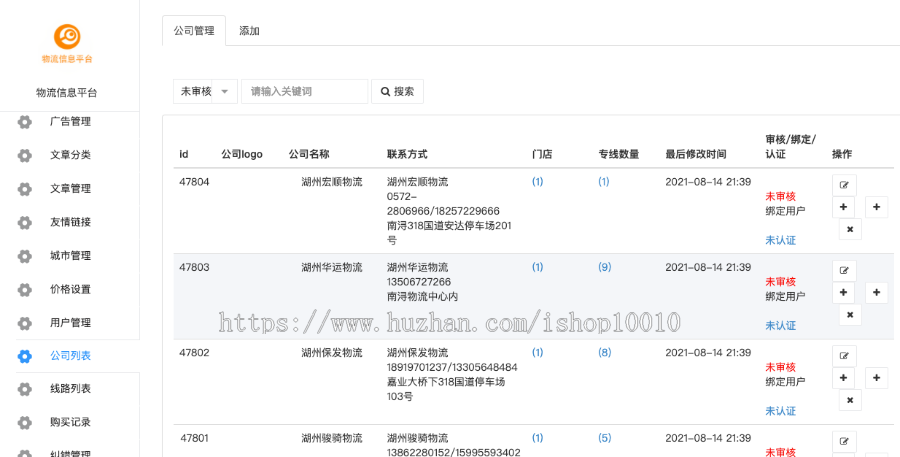This screenshot has height=457, width=900.
Task: Open the 门店 (1) link for 湖州保发物流
Action: pos(537,353)
